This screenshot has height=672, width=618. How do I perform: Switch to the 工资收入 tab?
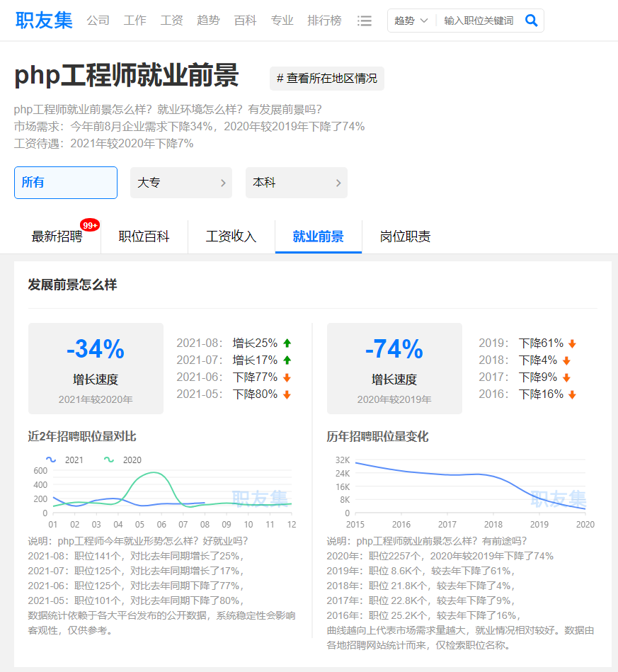click(x=231, y=237)
